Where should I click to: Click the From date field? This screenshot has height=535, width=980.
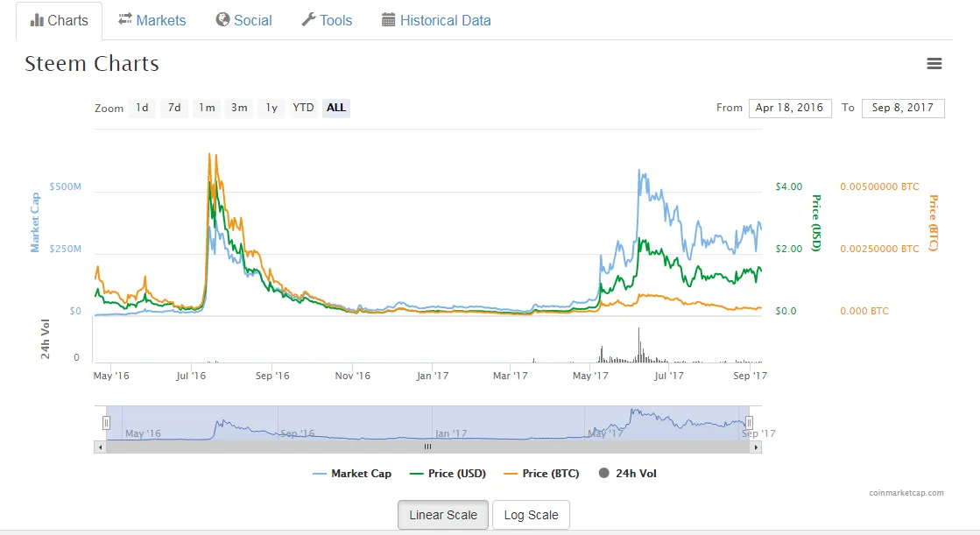(x=790, y=108)
